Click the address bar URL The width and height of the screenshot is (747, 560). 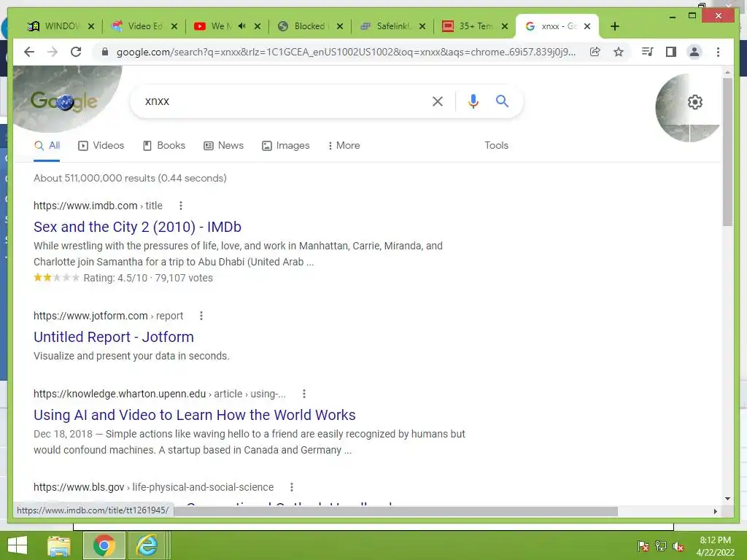pyautogui.click(x=346, y=52)
